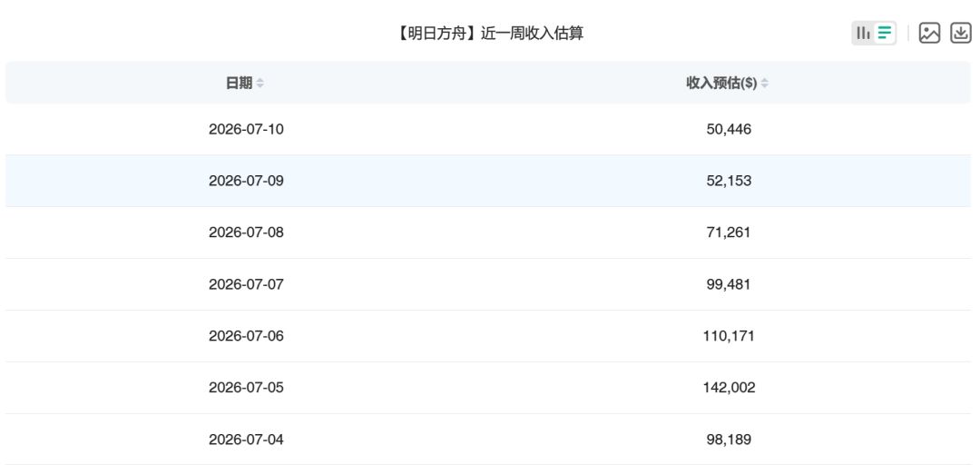Click revenue value 50,446
This screenshot has height=465, width=980.
coord(729,129)
